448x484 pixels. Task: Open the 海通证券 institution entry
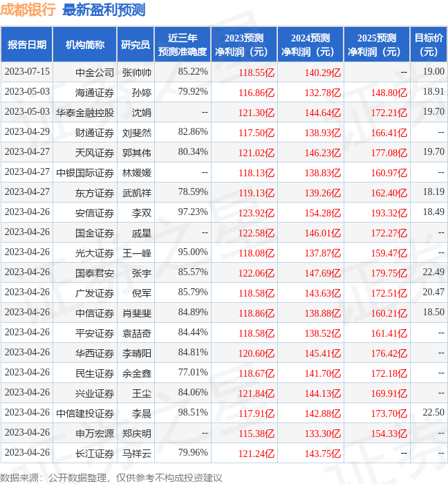(95, 92)
